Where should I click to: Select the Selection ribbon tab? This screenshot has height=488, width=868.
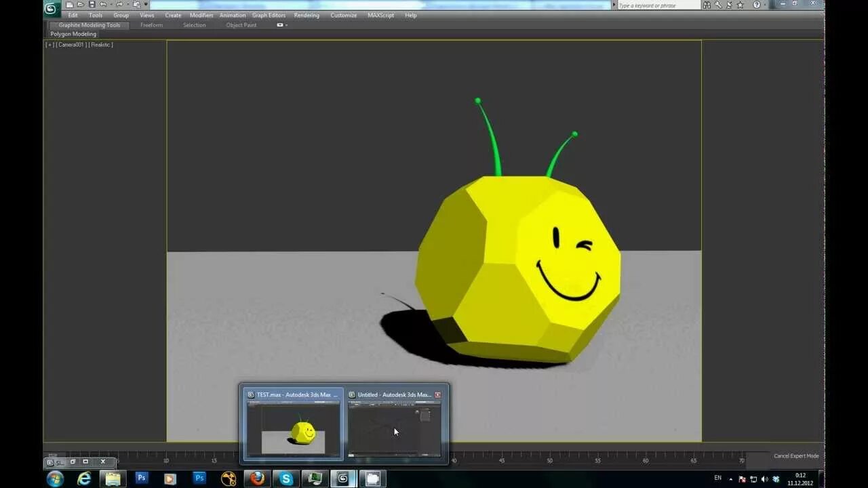click(x=194, y=25)
